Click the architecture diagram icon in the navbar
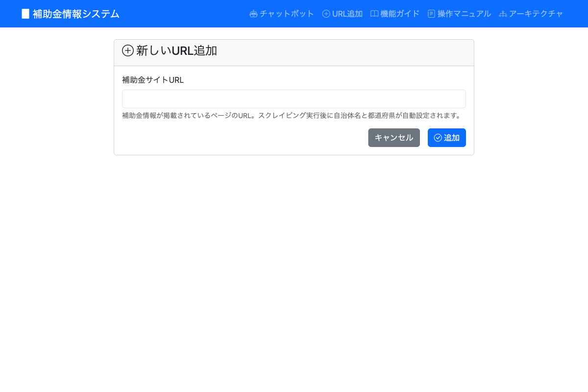588x392 pixels. pos(503,14)
